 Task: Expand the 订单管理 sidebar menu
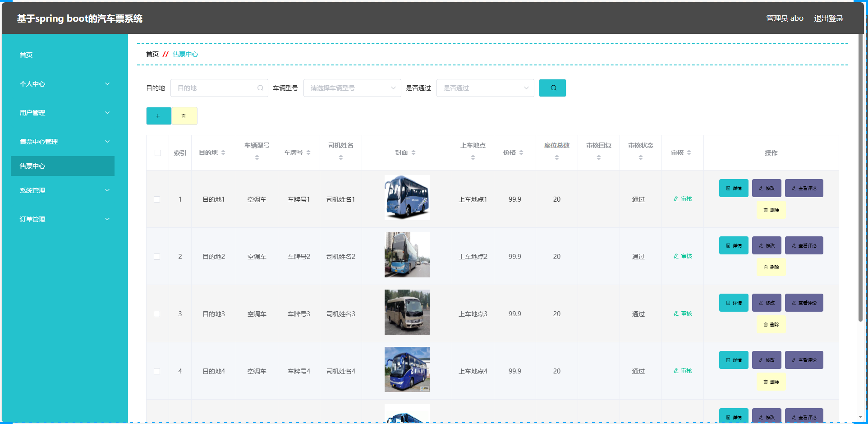[x=63, y=219]
